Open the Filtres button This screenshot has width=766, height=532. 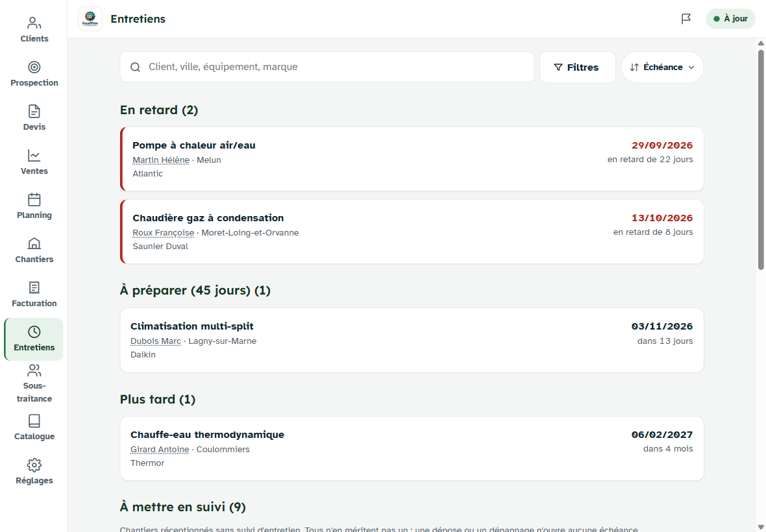point(578,67)
